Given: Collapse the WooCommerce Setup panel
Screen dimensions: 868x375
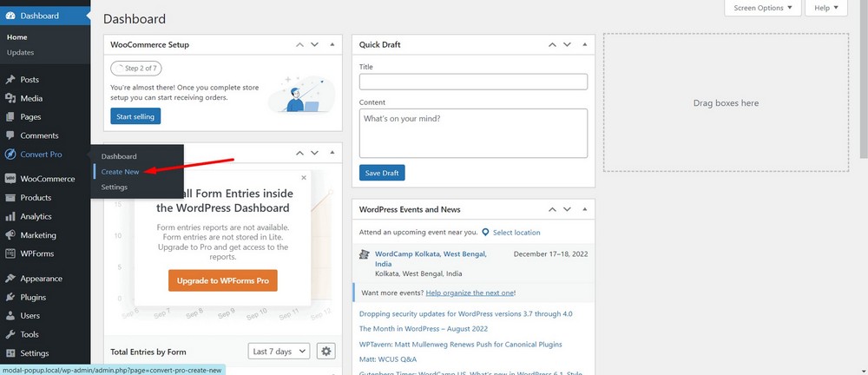Looking at the screenshot, I should tap(332, 45).
